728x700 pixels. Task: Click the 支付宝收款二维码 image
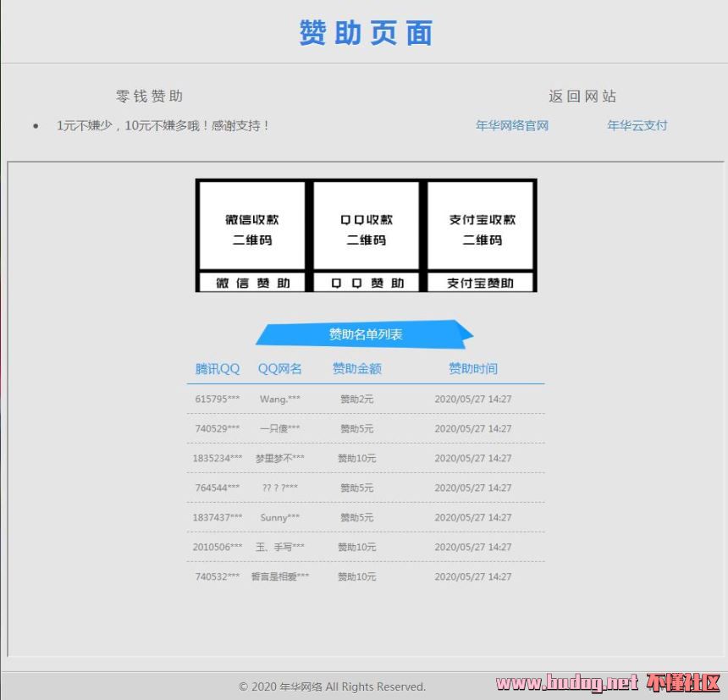point(480,225)
